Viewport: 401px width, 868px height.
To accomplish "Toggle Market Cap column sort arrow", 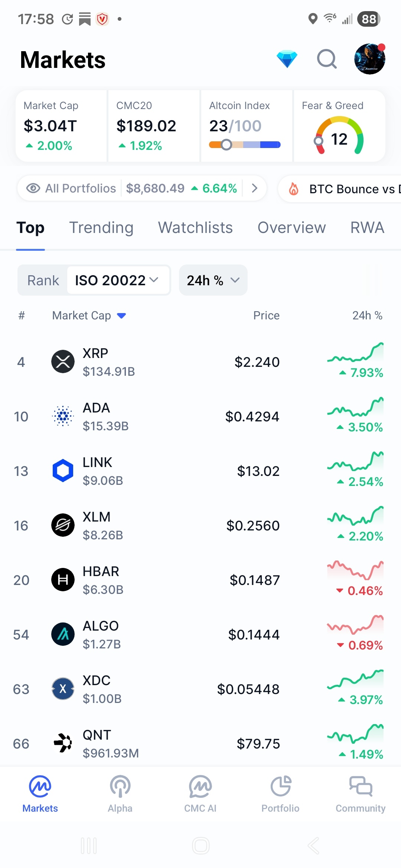I will point(121,316).
